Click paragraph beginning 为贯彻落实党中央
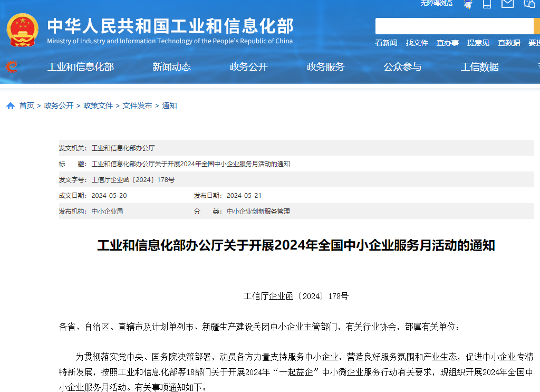The width and height of the screenshot is (540, 392). (x=296, y=372)
